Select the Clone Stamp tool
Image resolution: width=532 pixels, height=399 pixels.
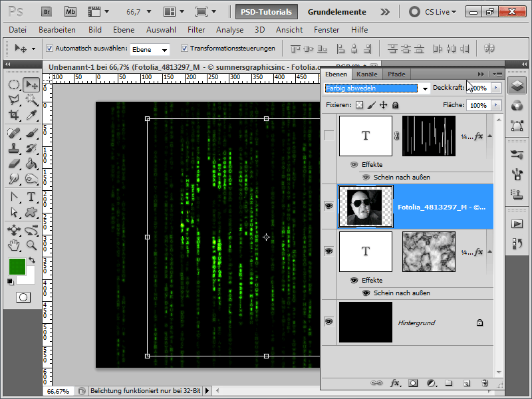tap(13, 148)
